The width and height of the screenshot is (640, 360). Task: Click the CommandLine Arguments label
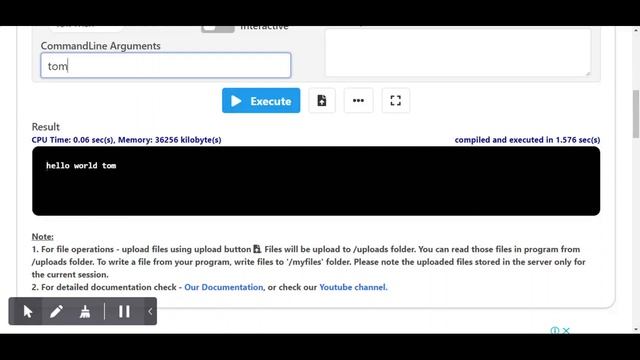[x=100, y=46]
